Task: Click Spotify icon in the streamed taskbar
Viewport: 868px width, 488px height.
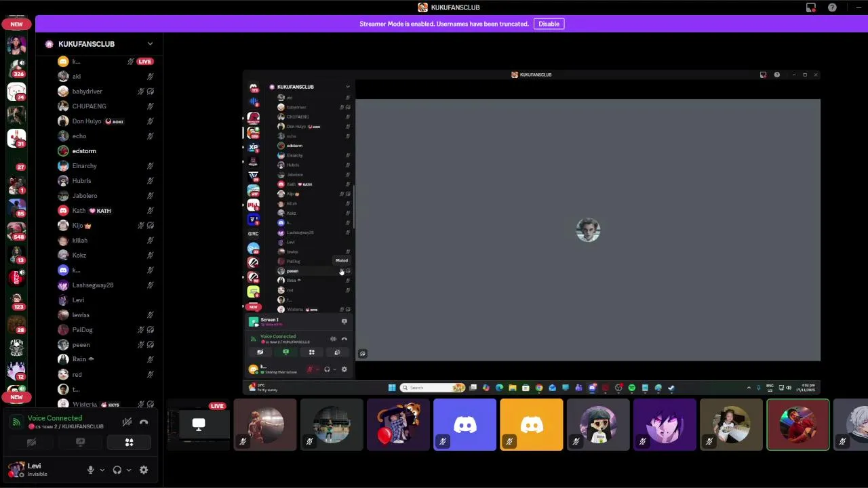Action: click(x=631, y=388)
